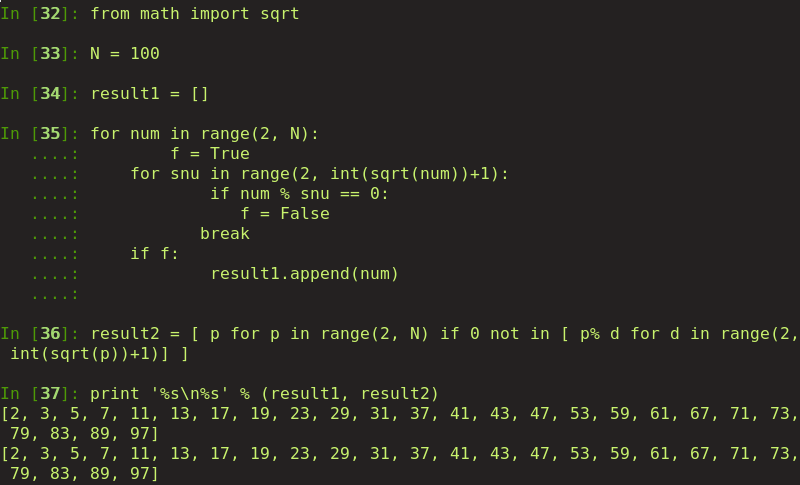Image resolution: width=800 pixels, height=485 pixels.
Task: Click the empty continuation prompt after append
Action: click(x=55, y=294)
